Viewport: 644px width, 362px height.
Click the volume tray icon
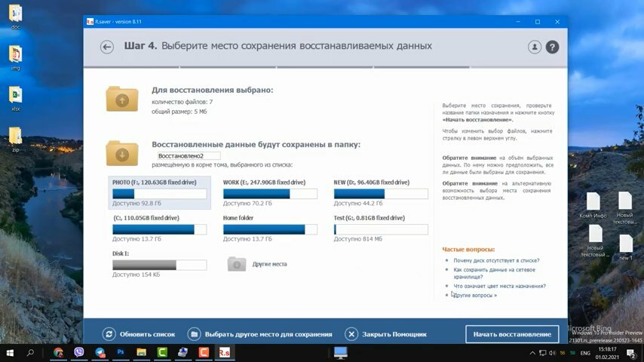click(x=552, y=353)
